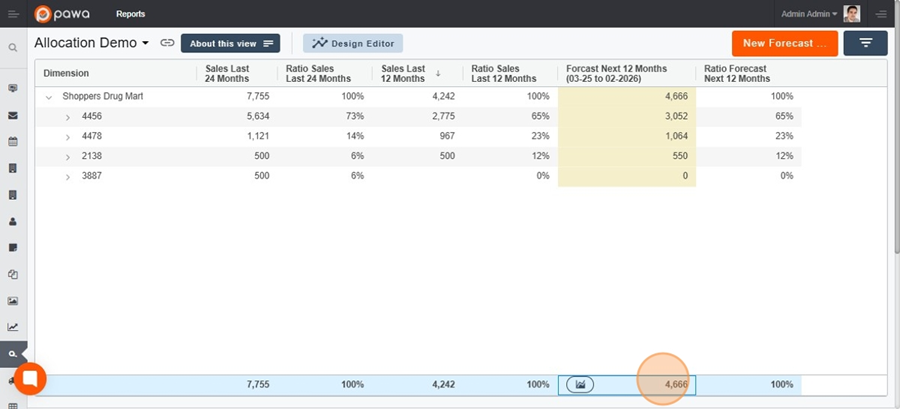Open the sticky note sidebar icon
Screen dimensions: 900x409
pos(13,248)
